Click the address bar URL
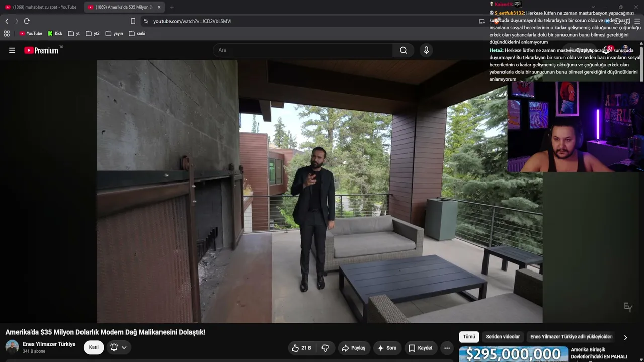 pos(192,21)
